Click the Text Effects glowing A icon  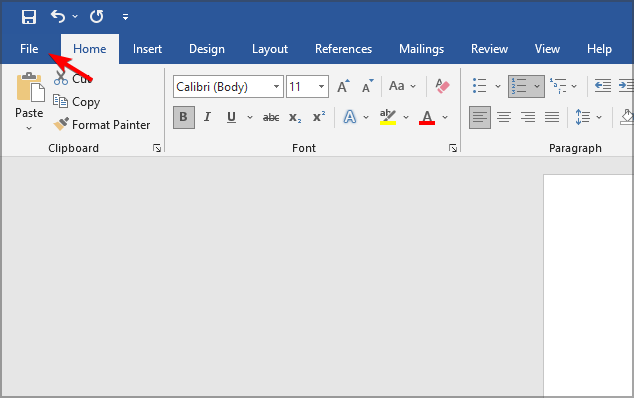[350, 117]
